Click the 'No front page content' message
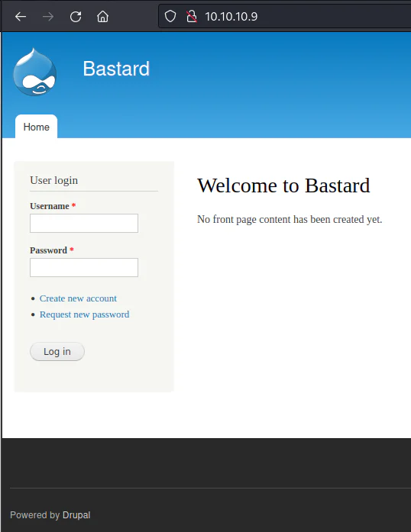Screen dimensions: 411x532 click(x=290, y=220)
